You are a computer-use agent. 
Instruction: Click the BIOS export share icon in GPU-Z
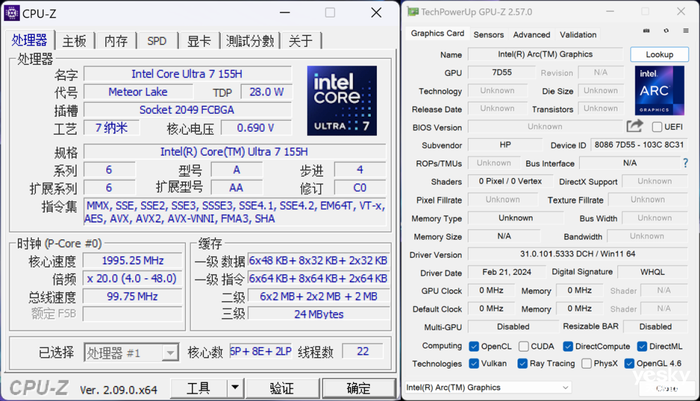click(634, 126)
